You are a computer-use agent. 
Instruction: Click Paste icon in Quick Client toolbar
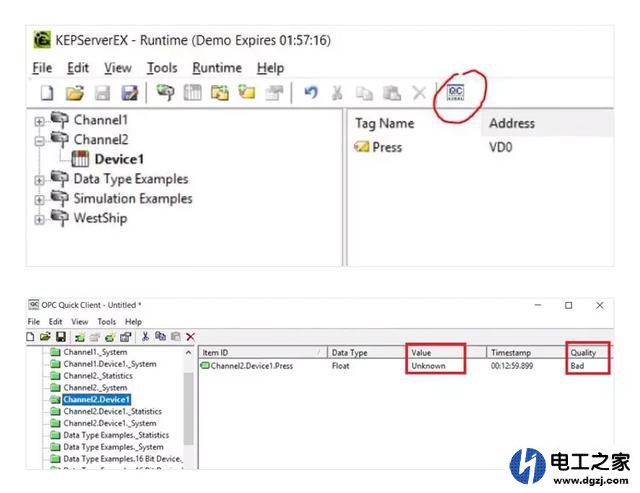point(176,337)
